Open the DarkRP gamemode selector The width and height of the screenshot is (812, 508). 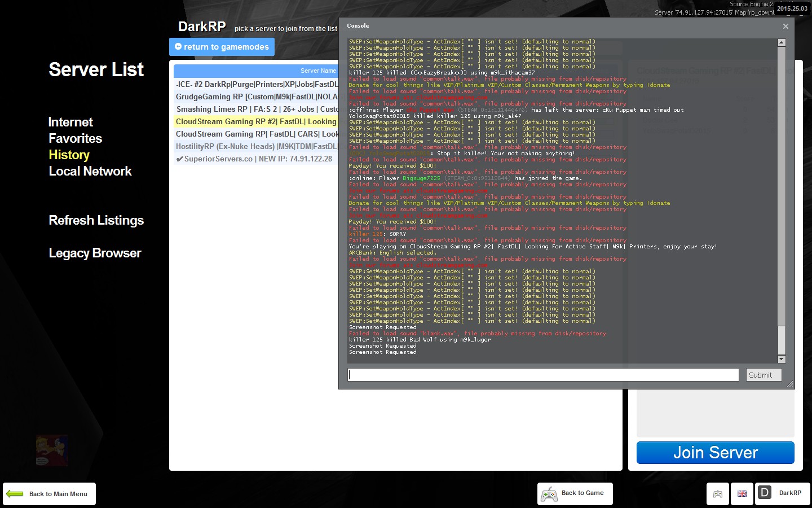click(x=783, y=494)
